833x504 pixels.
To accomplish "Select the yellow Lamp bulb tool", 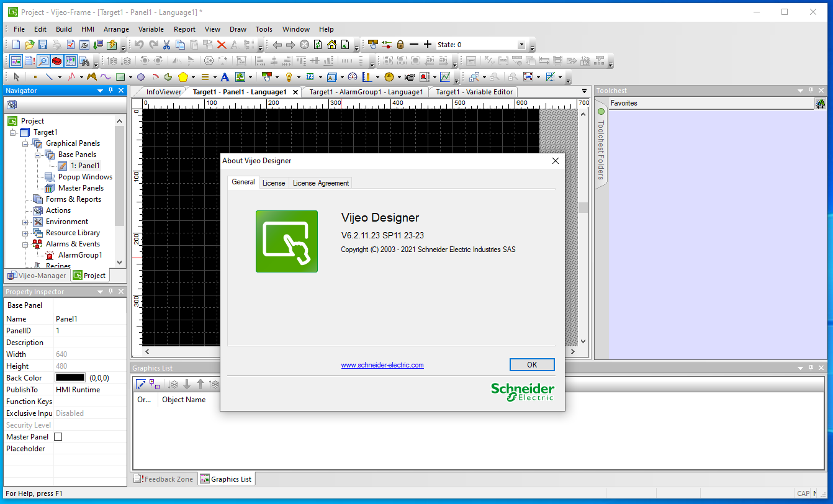I will [289, 77].
